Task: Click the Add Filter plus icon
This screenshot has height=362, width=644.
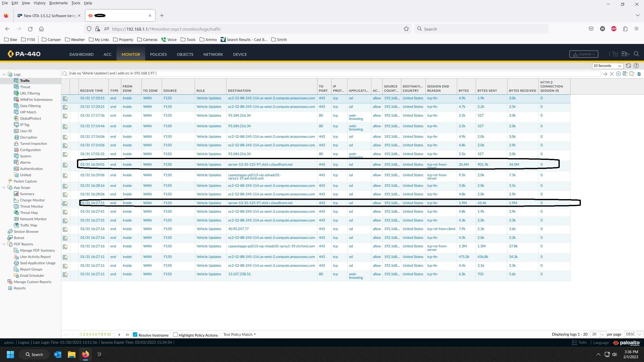Action: [x=618, y=74]
